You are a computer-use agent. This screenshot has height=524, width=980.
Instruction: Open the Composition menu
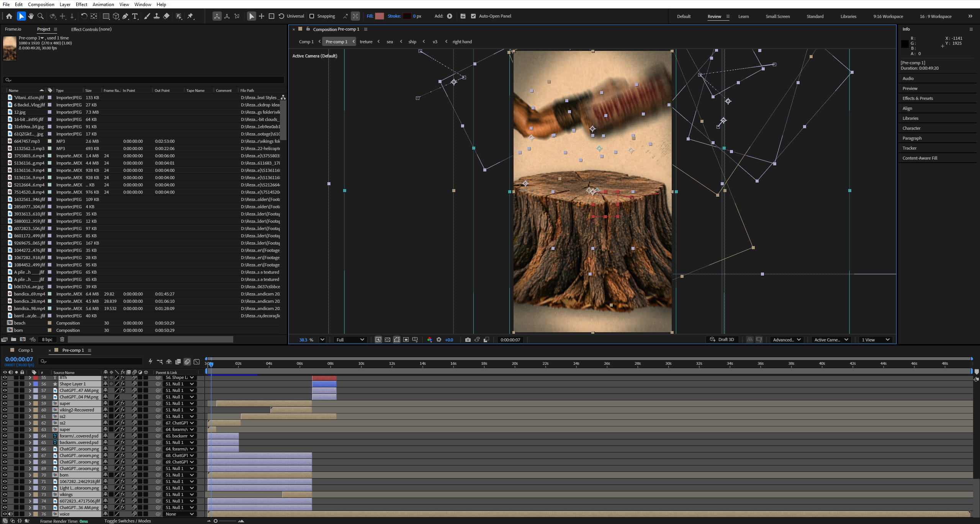(x=41, y=4)
